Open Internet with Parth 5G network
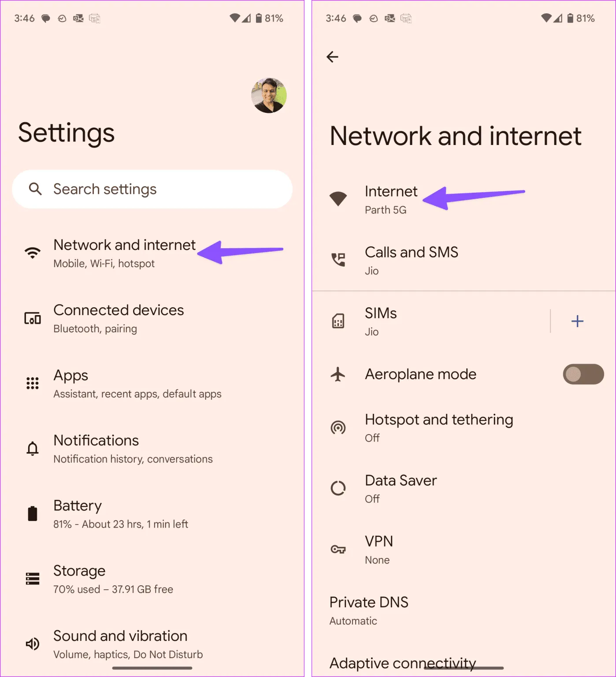 (464, 199)
